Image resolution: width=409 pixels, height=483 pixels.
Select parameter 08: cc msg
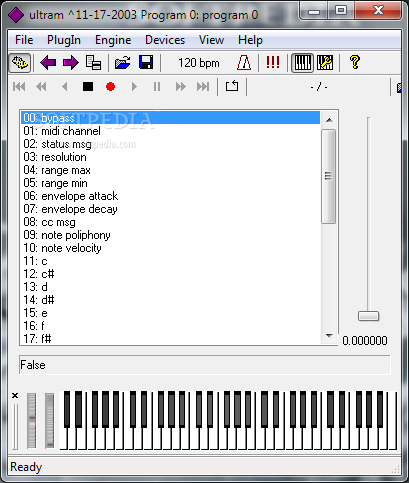click(x=170, y=222)
